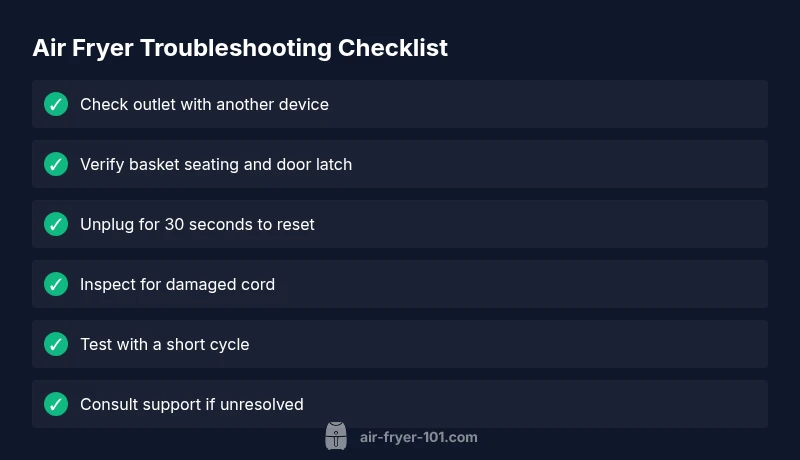Click empty right side of the 'Check outlet' row
The width and height of the screenshot is (800, 460).
click(600, 104)
